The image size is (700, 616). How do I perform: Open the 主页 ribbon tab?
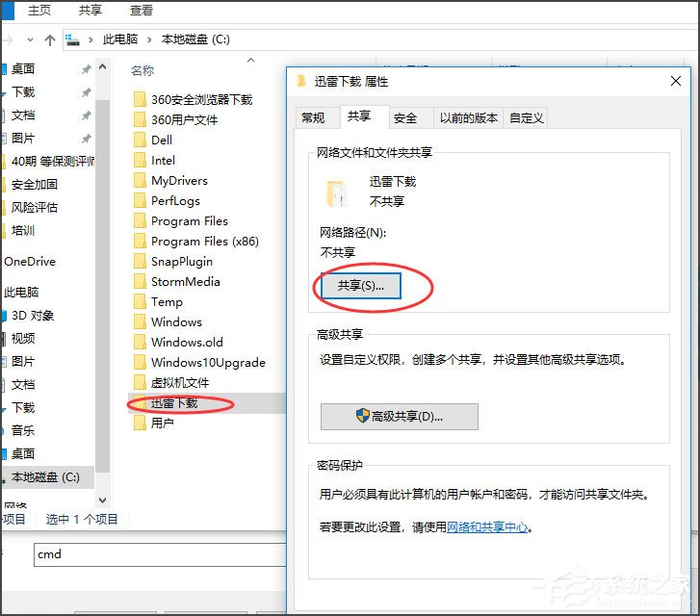[39, 10]
